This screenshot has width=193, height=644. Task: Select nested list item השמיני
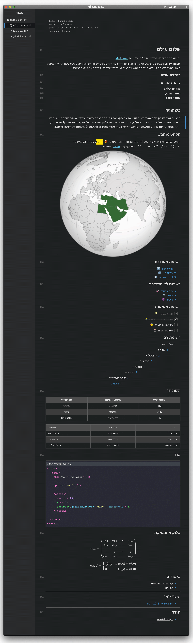click(x=114, y=384)
